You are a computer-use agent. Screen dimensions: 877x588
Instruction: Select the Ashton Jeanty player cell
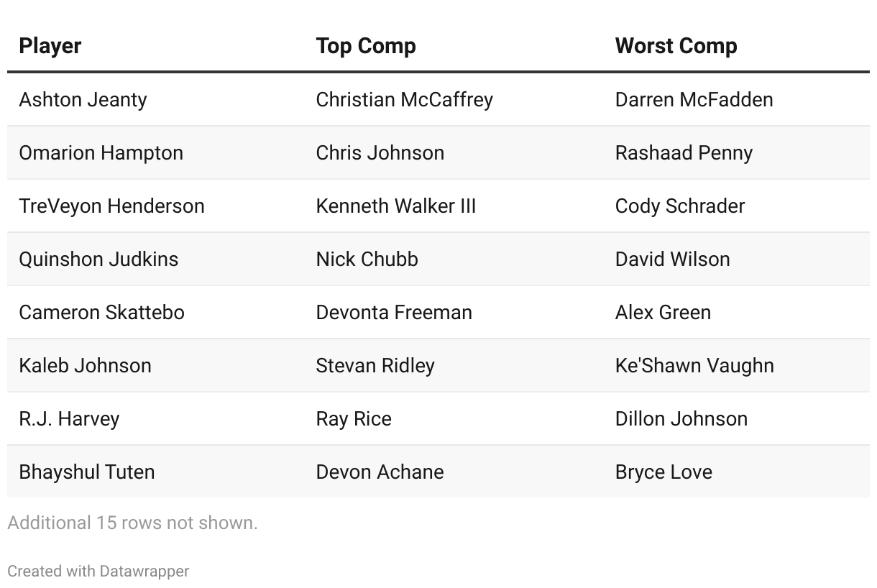coord(83,100)
